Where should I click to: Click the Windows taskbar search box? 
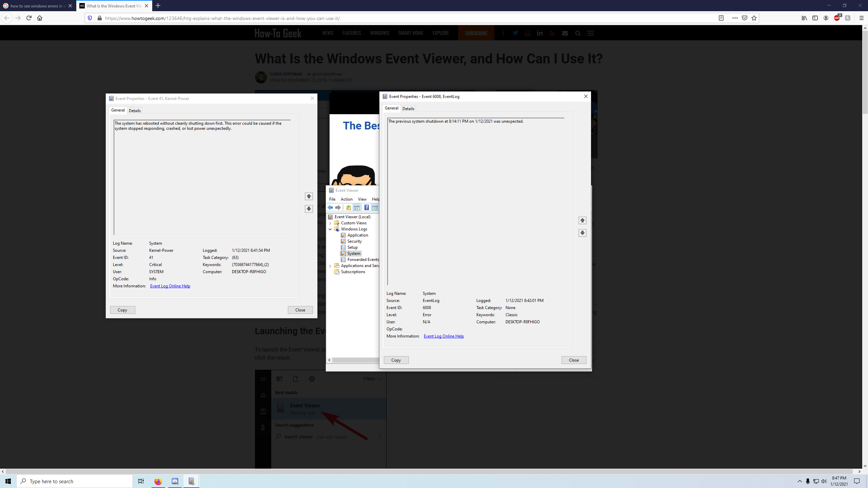point(75,481)
